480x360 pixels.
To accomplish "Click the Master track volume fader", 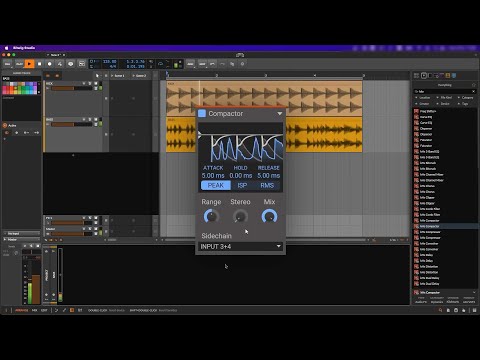I will pyautogui.click(x=72, y=234).
